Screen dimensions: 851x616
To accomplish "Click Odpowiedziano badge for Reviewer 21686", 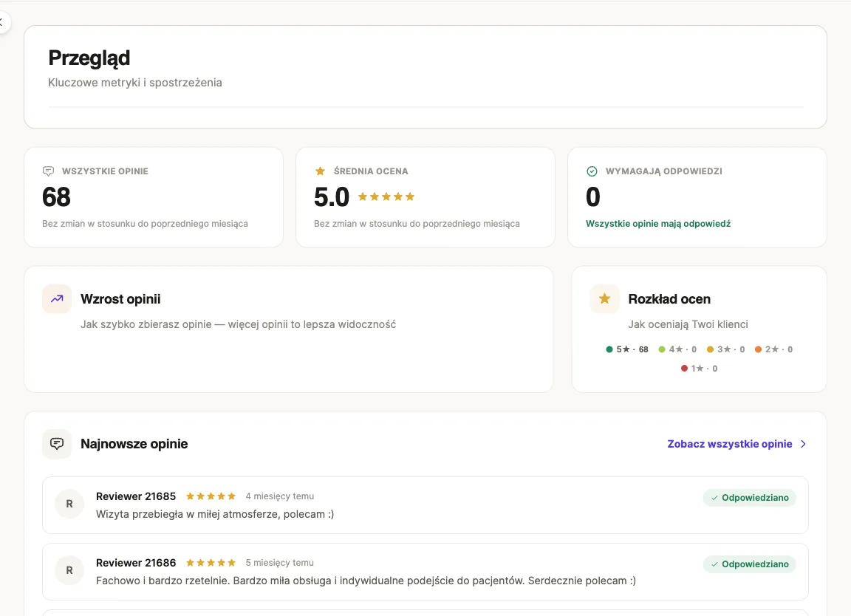I will point(750,564).
